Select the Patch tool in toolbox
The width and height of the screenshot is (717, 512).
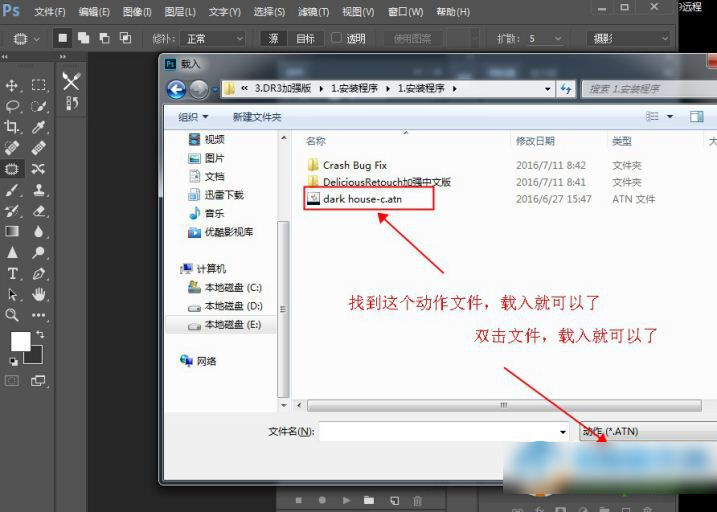(11, 169)
